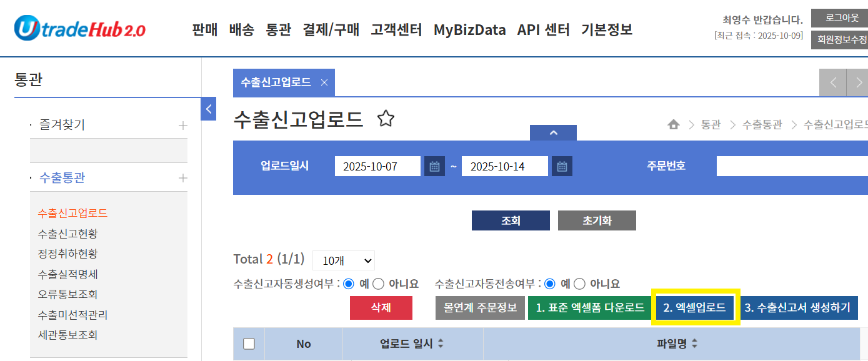Open the end date calendar picker
The height and width of the screenshot is (361, 868).
coord(562,167)
